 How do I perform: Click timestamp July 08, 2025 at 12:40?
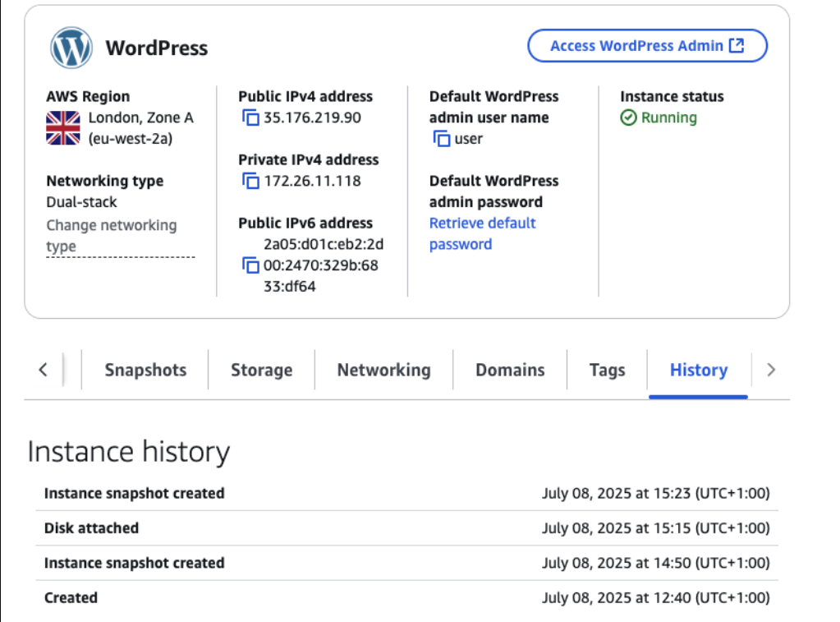pos(656,597)
